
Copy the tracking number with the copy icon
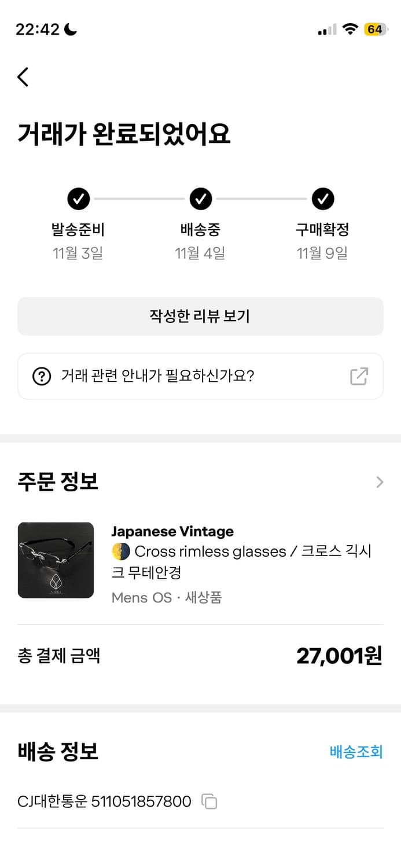tap(209, 801)
